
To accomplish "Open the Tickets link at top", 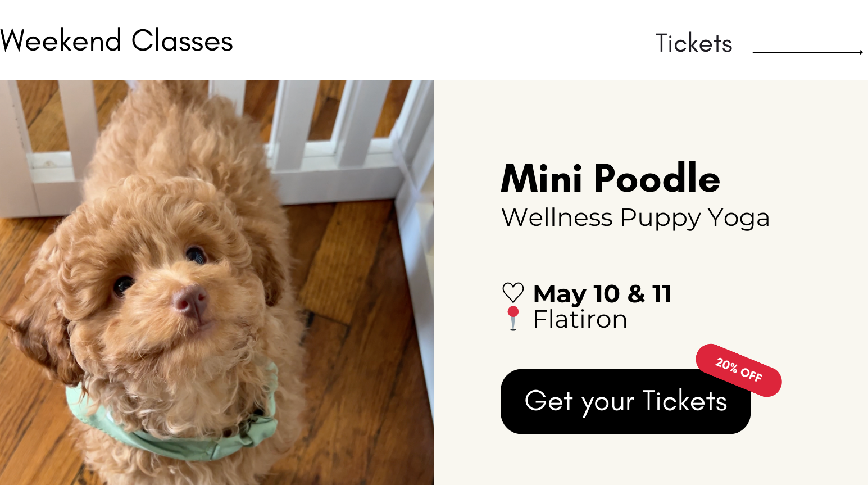I will (x=694, y=43).
